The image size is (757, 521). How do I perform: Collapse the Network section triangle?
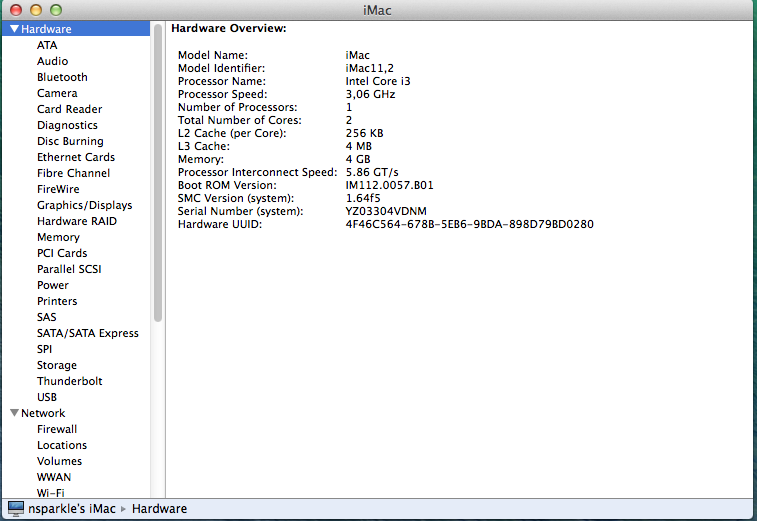pyautogui.click(x=14, y=413)
